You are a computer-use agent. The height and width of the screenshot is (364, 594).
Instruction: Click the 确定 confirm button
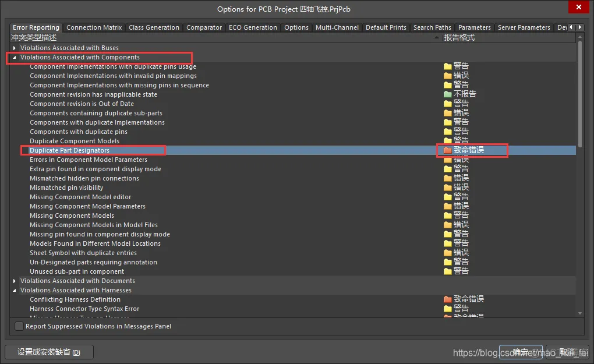(521, 352)
